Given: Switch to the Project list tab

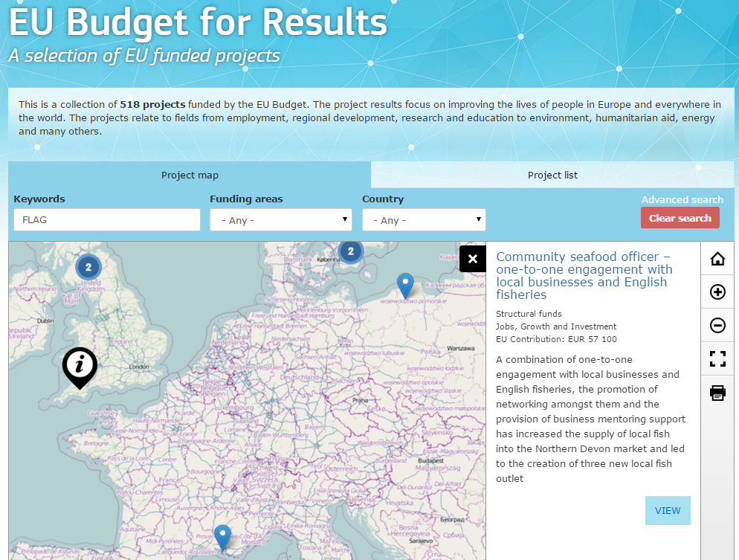Looking at the screenshot, I should click(x=552, y=175).
